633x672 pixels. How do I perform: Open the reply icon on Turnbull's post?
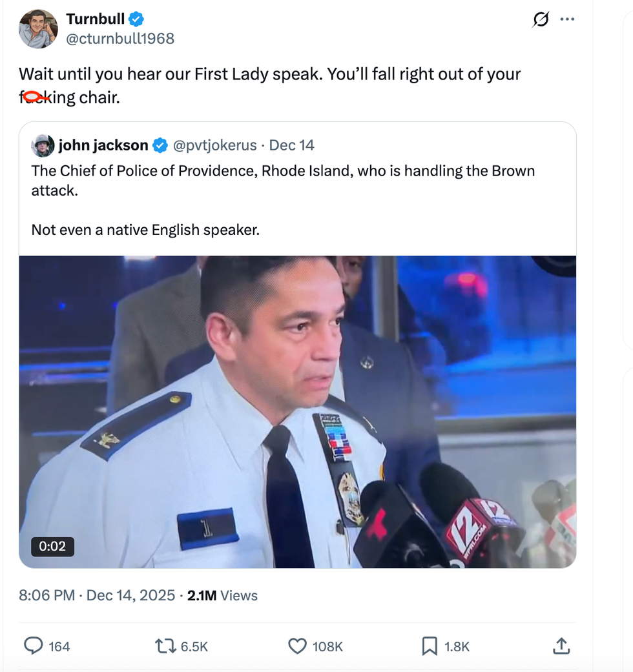tap(33, 645)
